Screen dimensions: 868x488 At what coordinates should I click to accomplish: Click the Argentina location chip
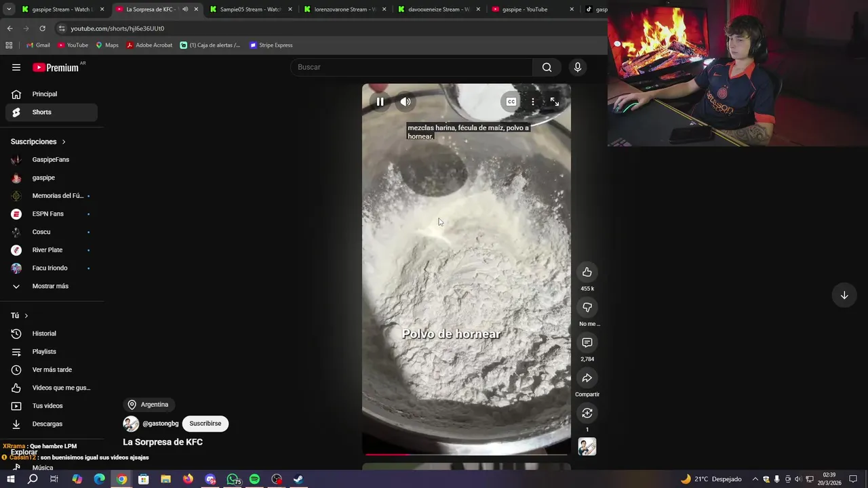pyautogui.click(x=149, y=405)
